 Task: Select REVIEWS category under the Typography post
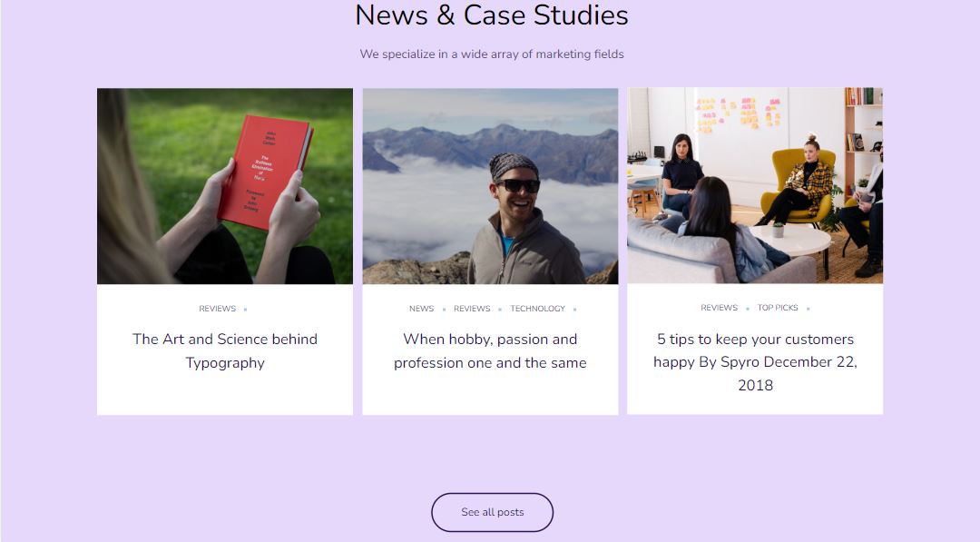pos(218,309)
